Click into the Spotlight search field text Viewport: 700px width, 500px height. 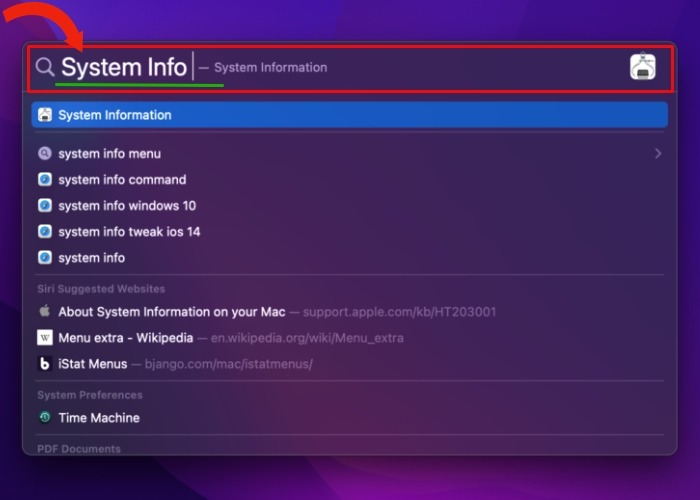[124, 67]
